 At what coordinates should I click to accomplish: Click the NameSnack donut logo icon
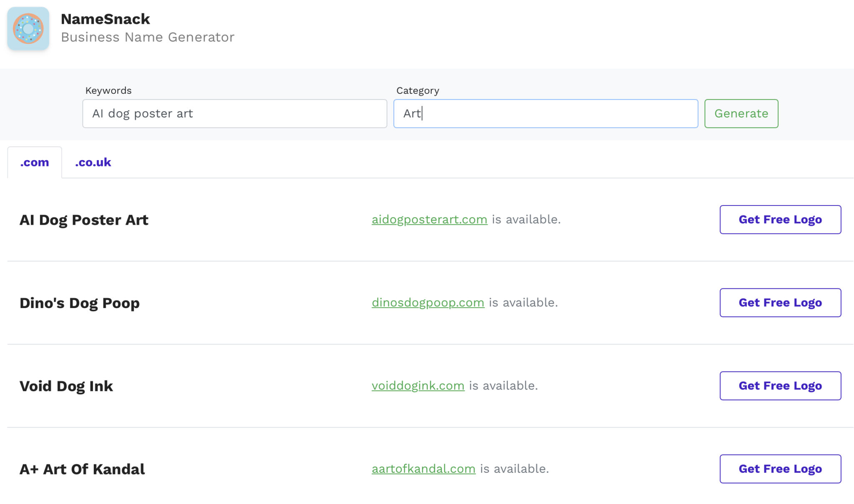[x=28, y=28]
